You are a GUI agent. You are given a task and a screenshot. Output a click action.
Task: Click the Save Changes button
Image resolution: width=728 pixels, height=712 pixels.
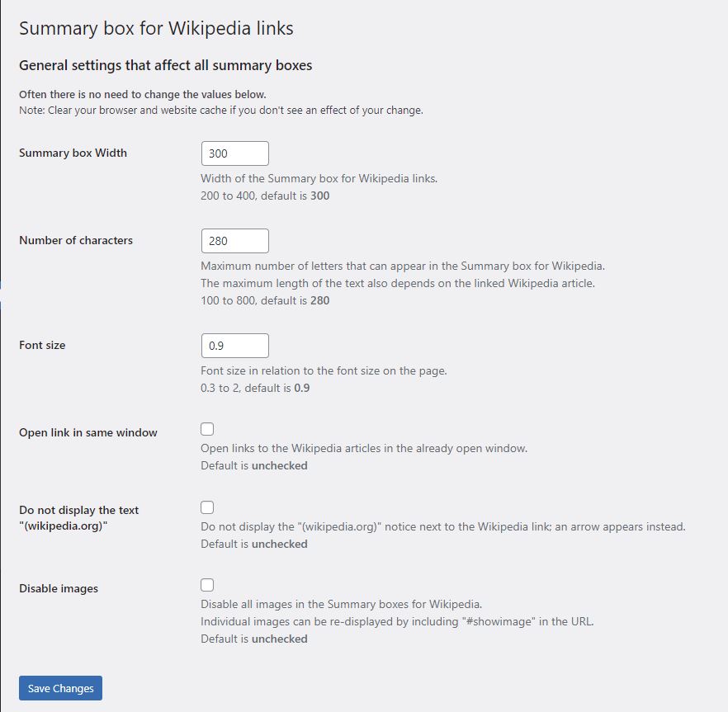click(x=59, y=687)
